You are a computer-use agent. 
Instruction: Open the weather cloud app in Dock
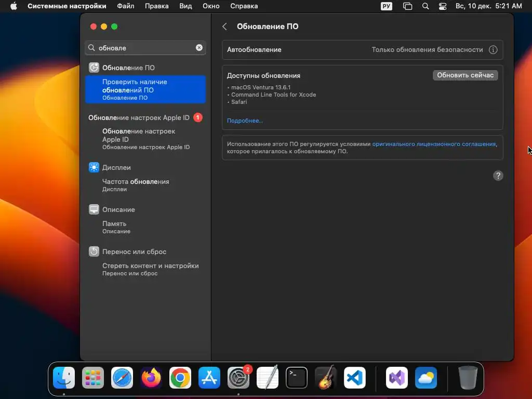[x=426, y=378]
